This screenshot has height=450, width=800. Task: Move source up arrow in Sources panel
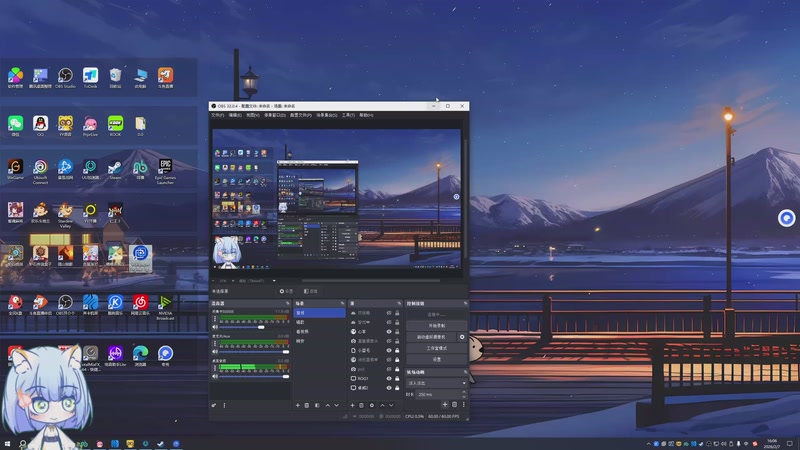pyautogui.click(x=382, y=405)
